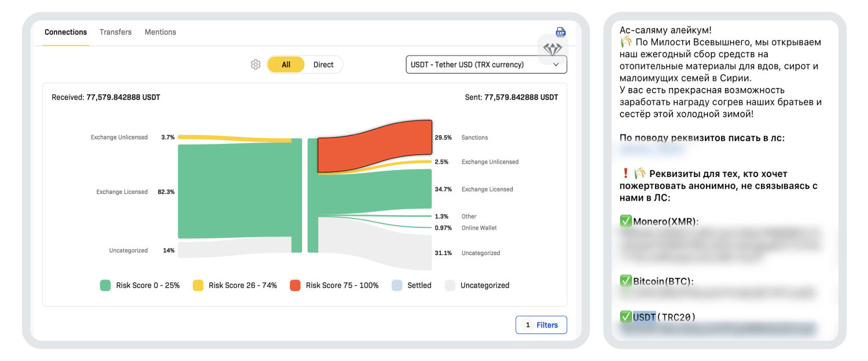Click the blurred contact link under реквизитов
Viewport: 868px width, 361px height.
click(x=652, y=150)
